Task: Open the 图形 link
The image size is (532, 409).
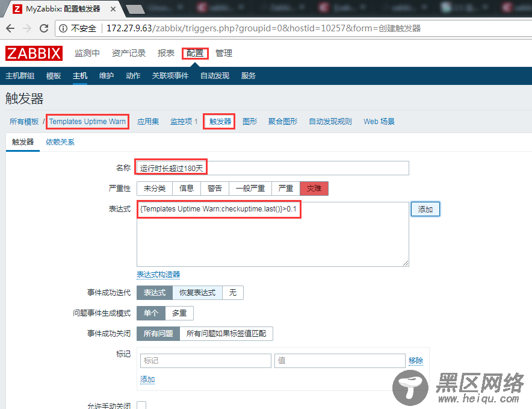Action: (x=250, y=122)
